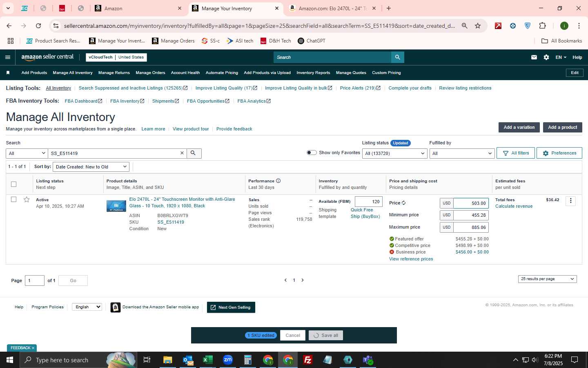Click the Maximum price field 885.06
Viewport: 588px width, 368px height.
471,227
